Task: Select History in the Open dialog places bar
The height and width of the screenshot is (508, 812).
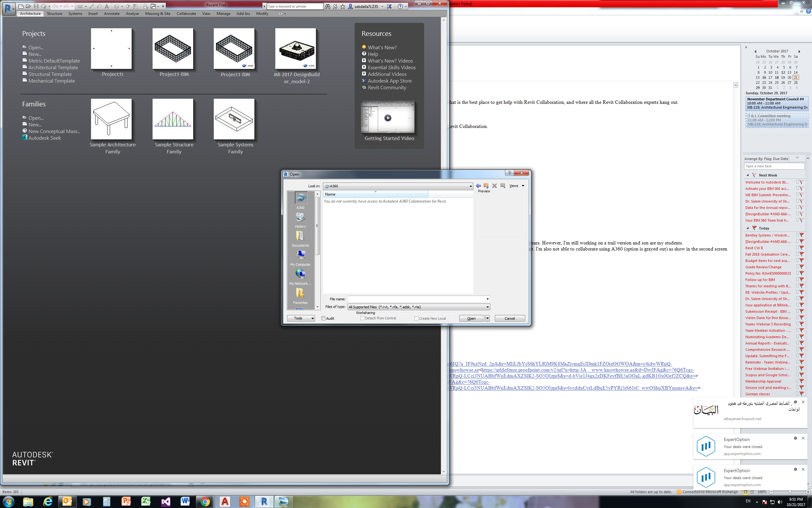Action: coord(300,220)
